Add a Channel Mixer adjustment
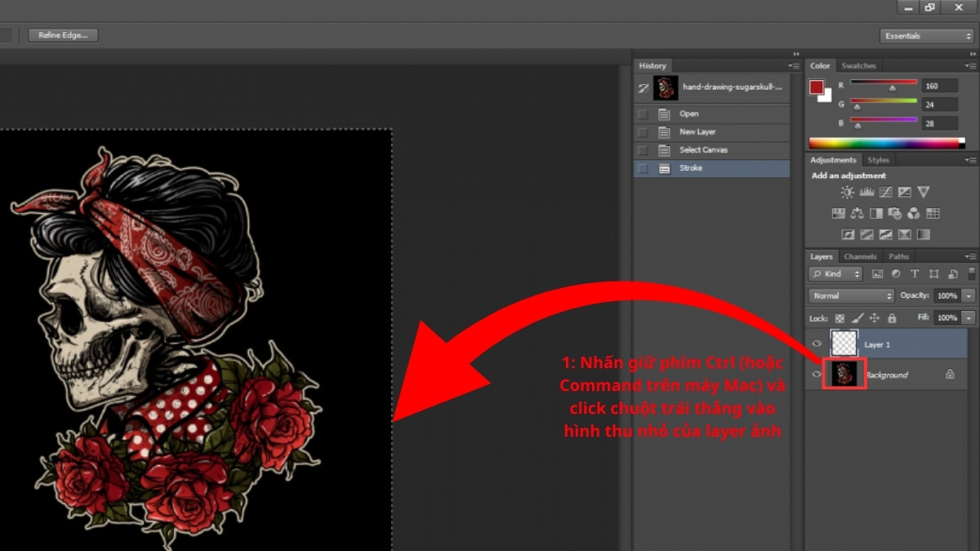This screenshot has height=551, width=980. click(913, 214)
